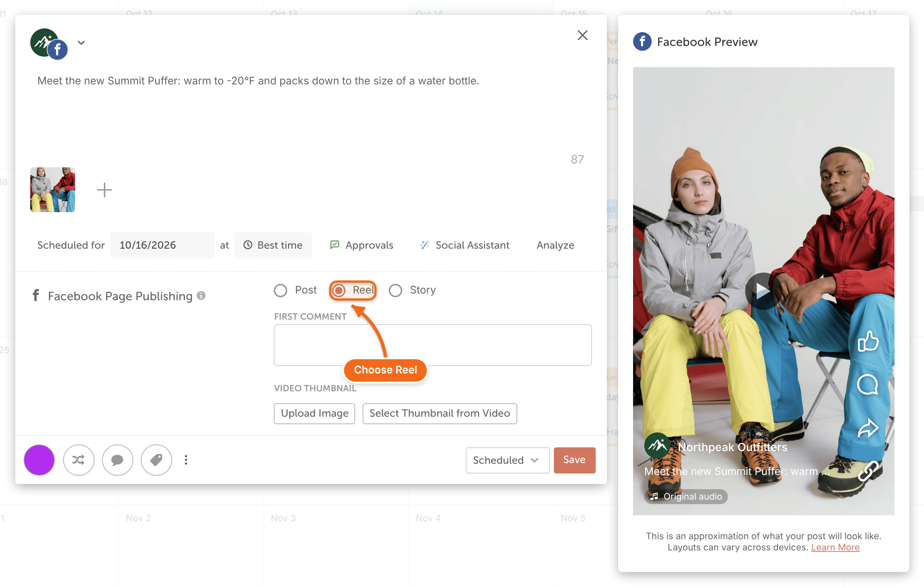
Task: Click the shuffle icon button
Action: (x=78, y=460)
